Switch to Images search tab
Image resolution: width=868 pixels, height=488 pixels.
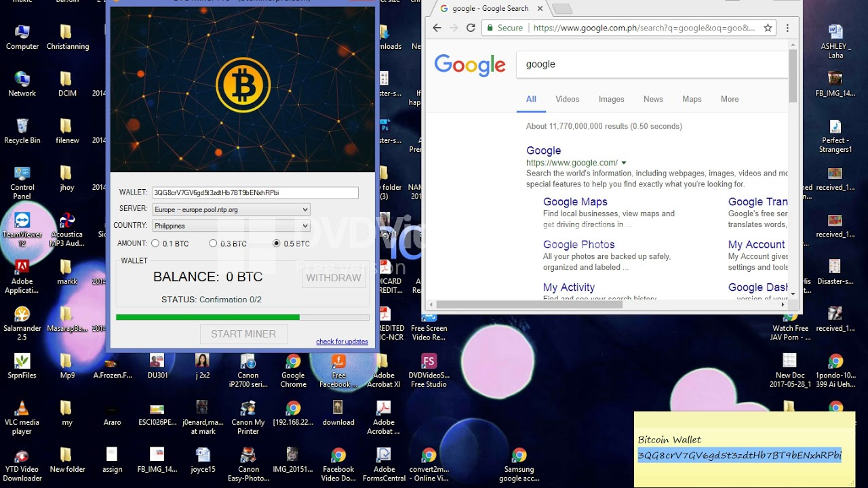[x=611, y=99]
